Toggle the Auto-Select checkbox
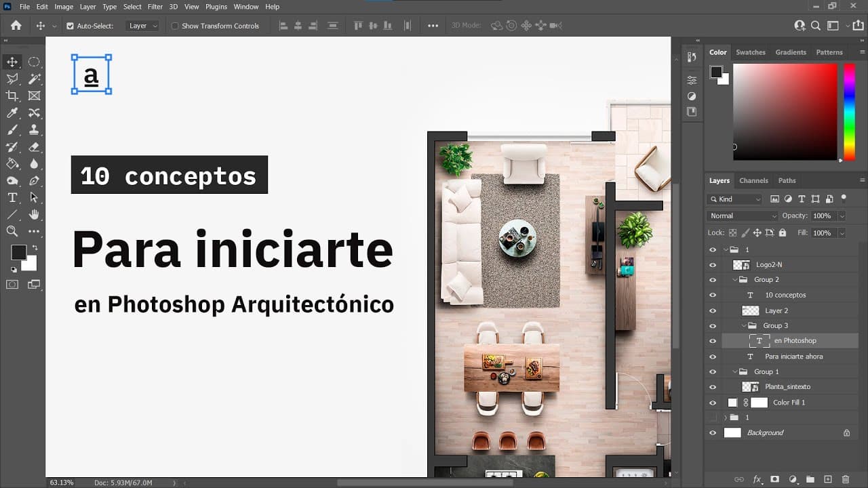Screen dimensions: 868x488 tap(70, 26)
